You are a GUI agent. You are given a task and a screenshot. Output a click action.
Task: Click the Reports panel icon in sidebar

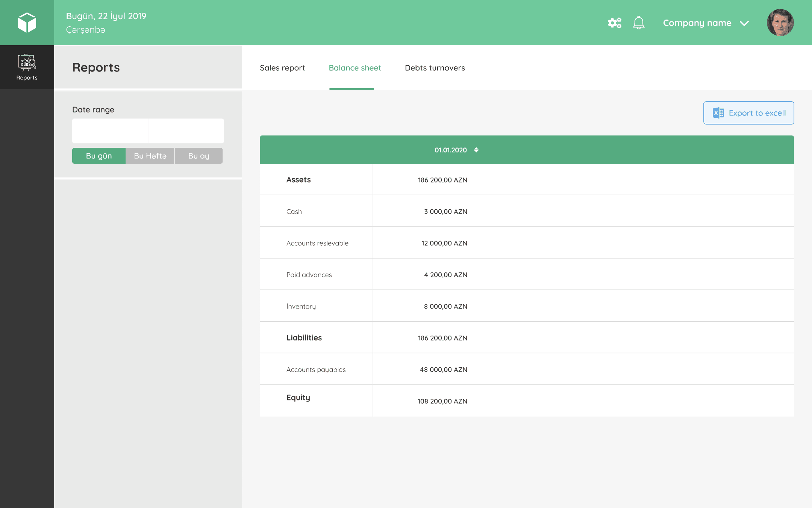click(x=26, y=63)
